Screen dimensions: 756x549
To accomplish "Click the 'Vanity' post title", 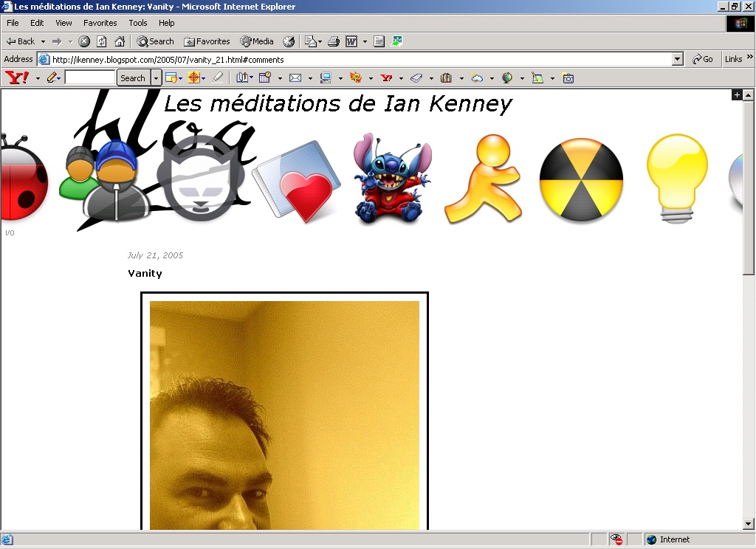I will pos(145,273).
